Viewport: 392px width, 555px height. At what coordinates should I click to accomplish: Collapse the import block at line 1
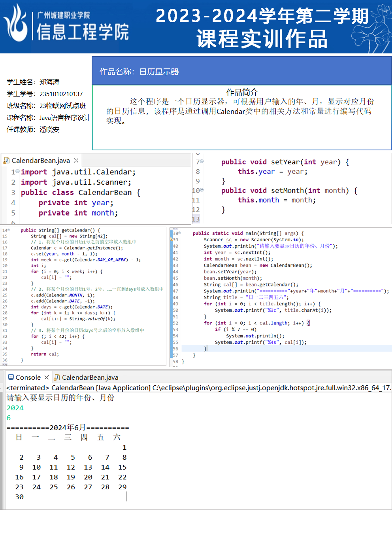[x=17, y=172]
